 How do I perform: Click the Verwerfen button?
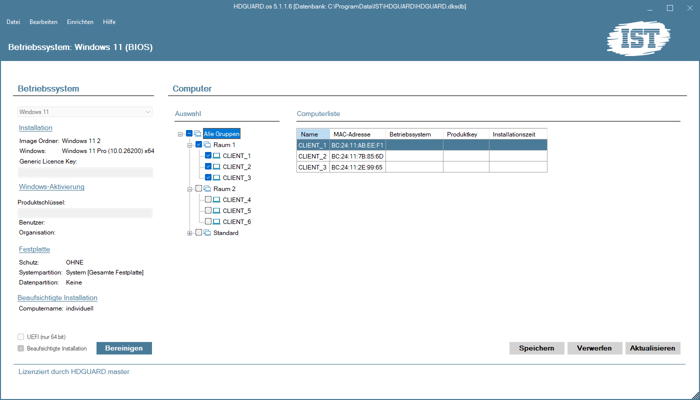click(594, 348)
